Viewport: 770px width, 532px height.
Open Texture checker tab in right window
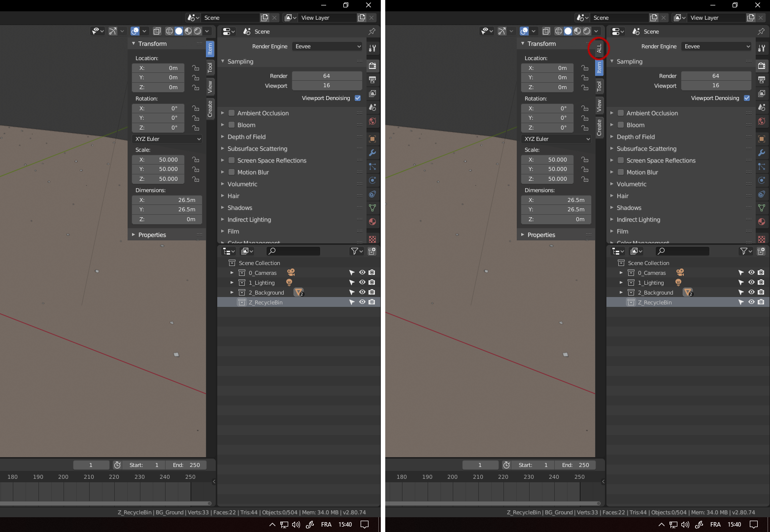762,239
